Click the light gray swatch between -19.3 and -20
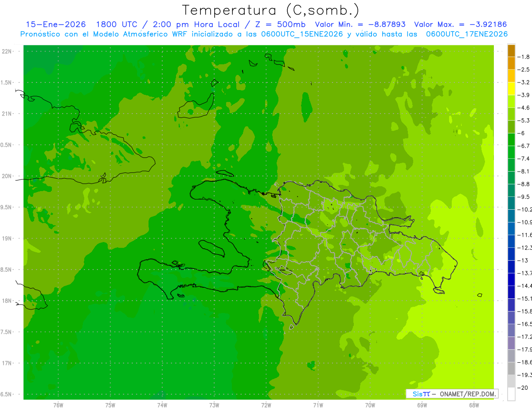532x411 pixels. click(511, 381)
